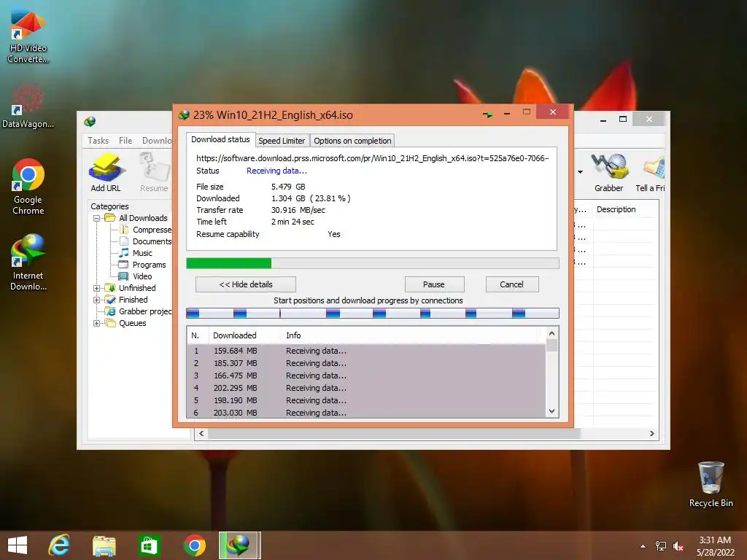The width and height of the screenshot is (747, 560).
Task: Switch to the Options on completion tab
Action: [352, 141]
